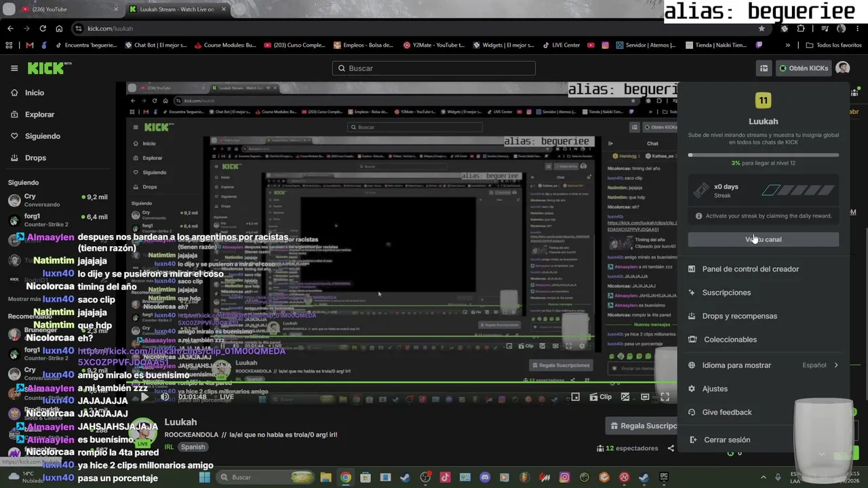Click the Regala Suscripciones button

pyautogui.click(x=641, y=426)
